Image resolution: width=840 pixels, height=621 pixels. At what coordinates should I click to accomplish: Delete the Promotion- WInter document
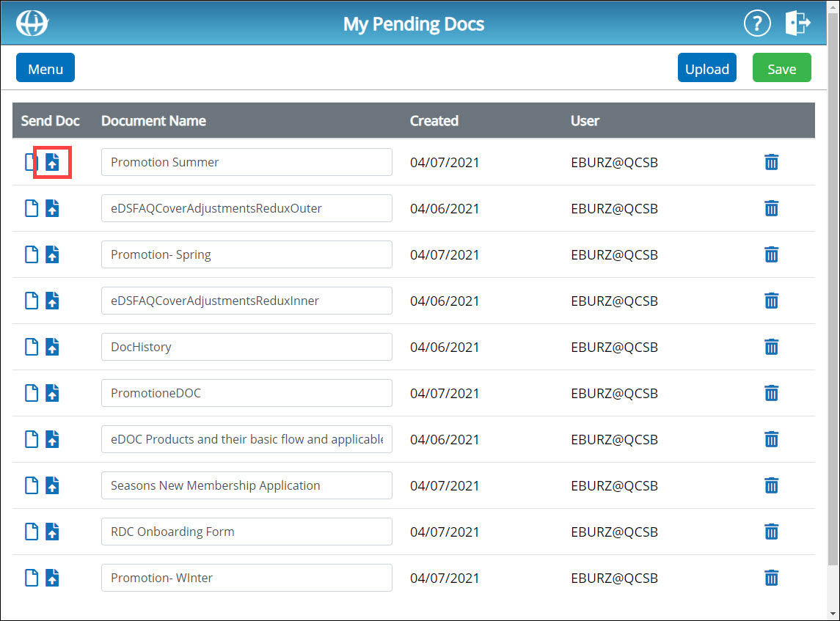tap(771, 578)
